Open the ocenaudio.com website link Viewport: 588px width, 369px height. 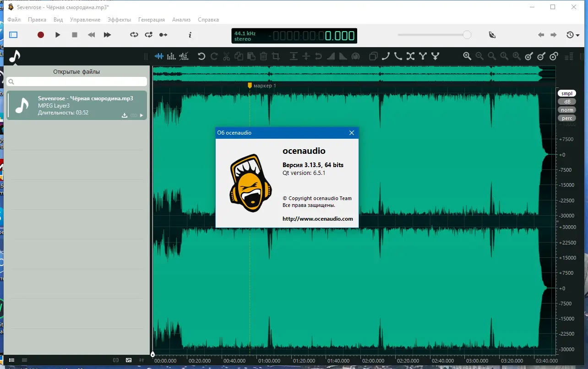(317, 219)
